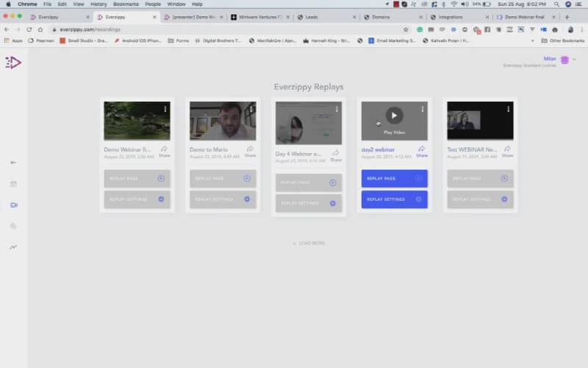The height and width of the screenshot is (368, 588).
Task: Share the Test WEBINAR recording
Action: pyautogui.click(x=507, y=152)
